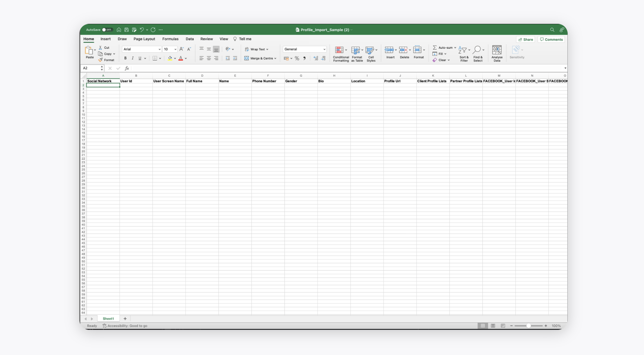The height and width of the screenshot is (355, 644).
Task: Adjust the zoom slider handle
Action: point(528,326)
